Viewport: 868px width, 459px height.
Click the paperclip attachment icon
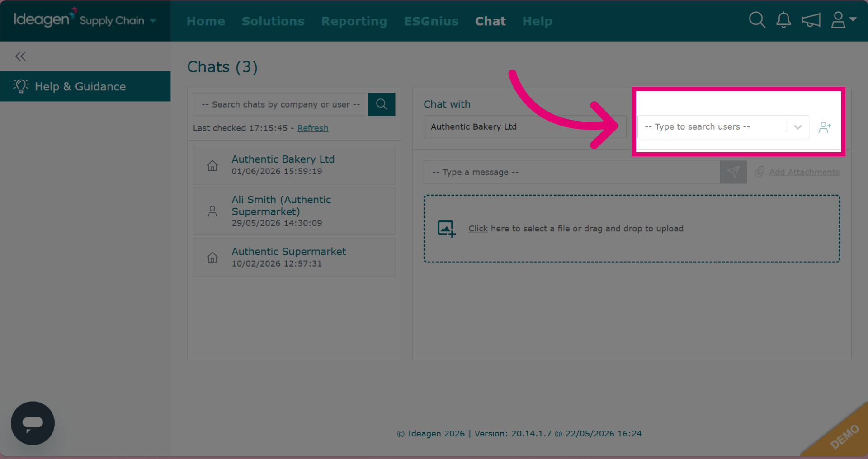[x=759, y=172]
